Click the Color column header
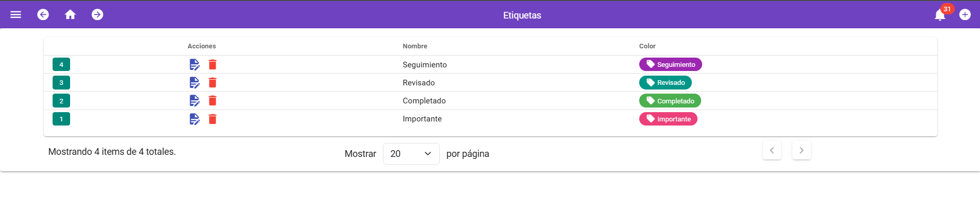Screen dimensions: 980x214 tap(647, 46)
